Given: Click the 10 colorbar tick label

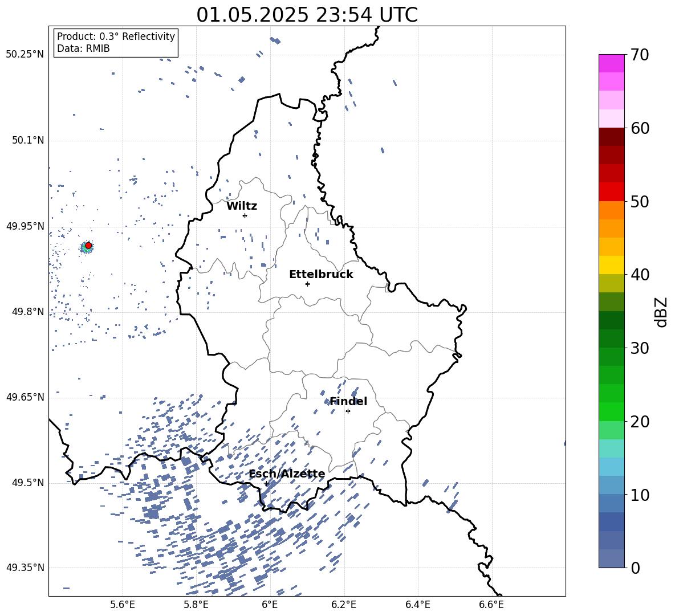Looking at the screenshot, I should tap(640, 495).
